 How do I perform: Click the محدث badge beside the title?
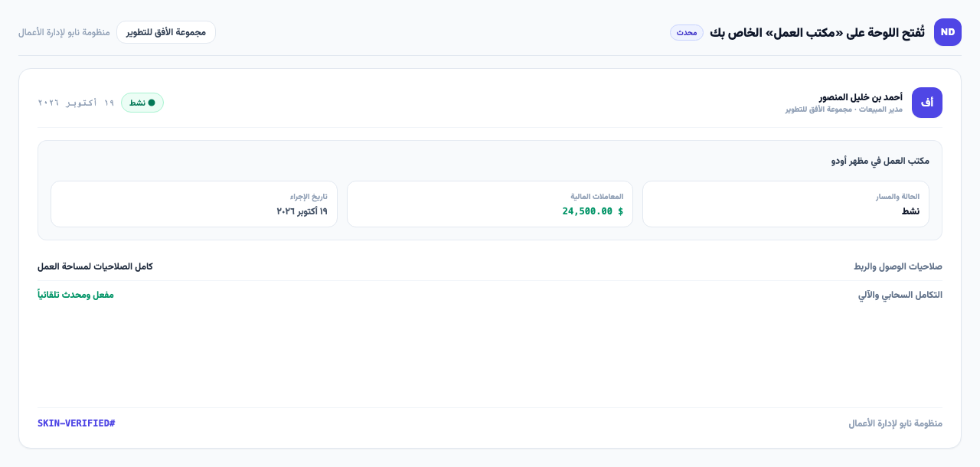coord(687,32)
